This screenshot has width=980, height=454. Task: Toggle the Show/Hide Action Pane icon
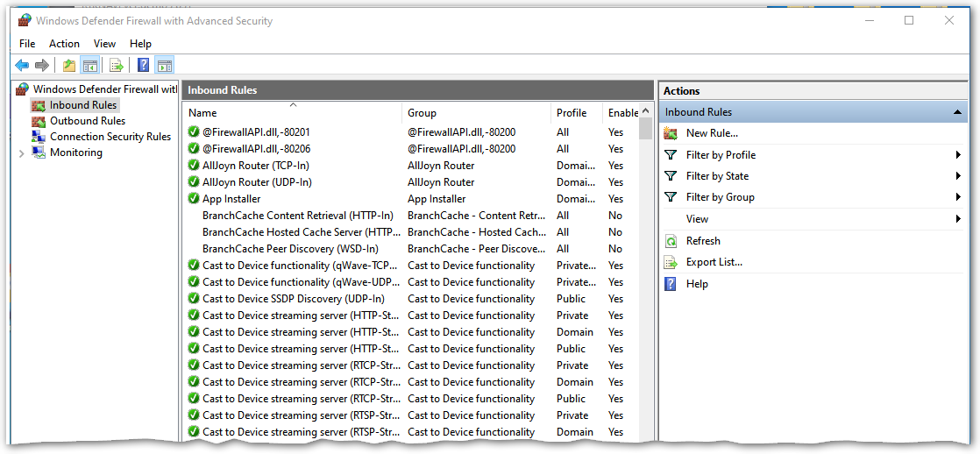pos(165,64)
